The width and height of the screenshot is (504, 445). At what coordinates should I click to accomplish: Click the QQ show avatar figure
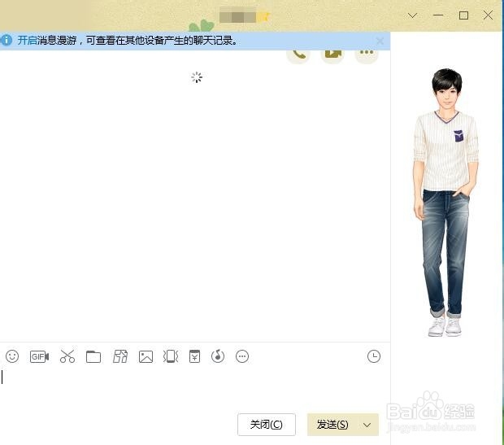point(445,203)
